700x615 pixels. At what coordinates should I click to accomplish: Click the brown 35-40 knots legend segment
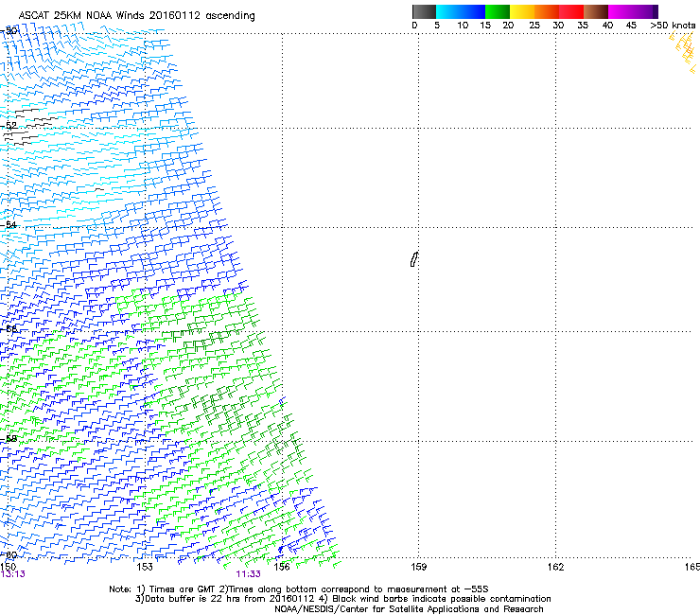click(596, 11)
